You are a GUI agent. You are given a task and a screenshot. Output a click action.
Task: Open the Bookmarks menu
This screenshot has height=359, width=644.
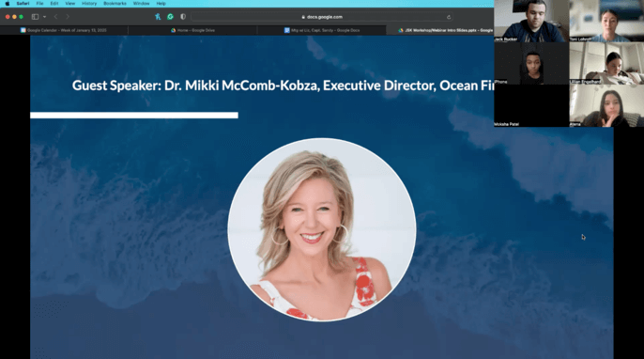coord(115,4)
